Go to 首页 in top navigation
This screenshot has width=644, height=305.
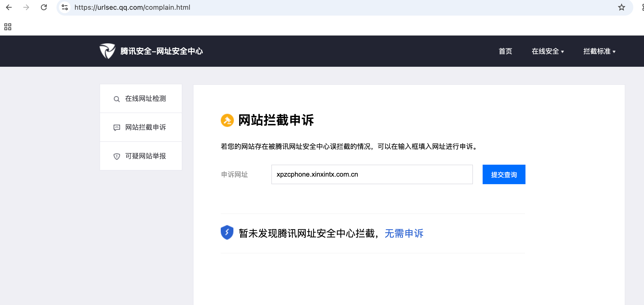505,51
